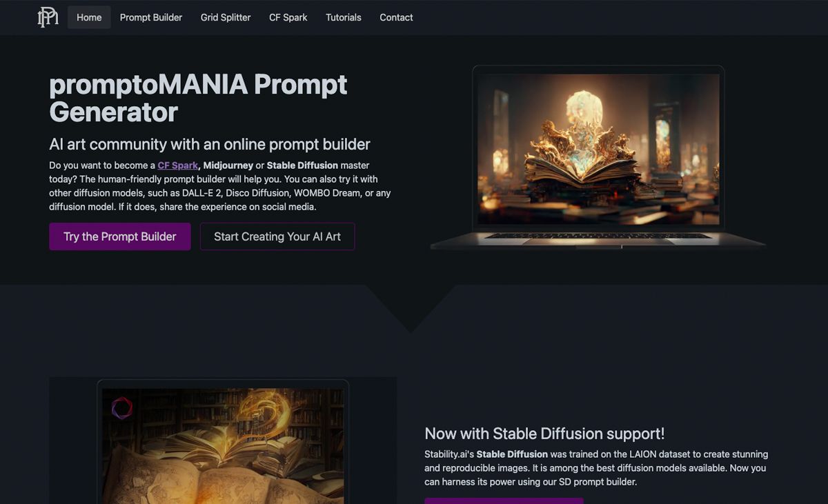Click bold Stable Diffusion text in Stability.ai paragraph

click(512, 454)
